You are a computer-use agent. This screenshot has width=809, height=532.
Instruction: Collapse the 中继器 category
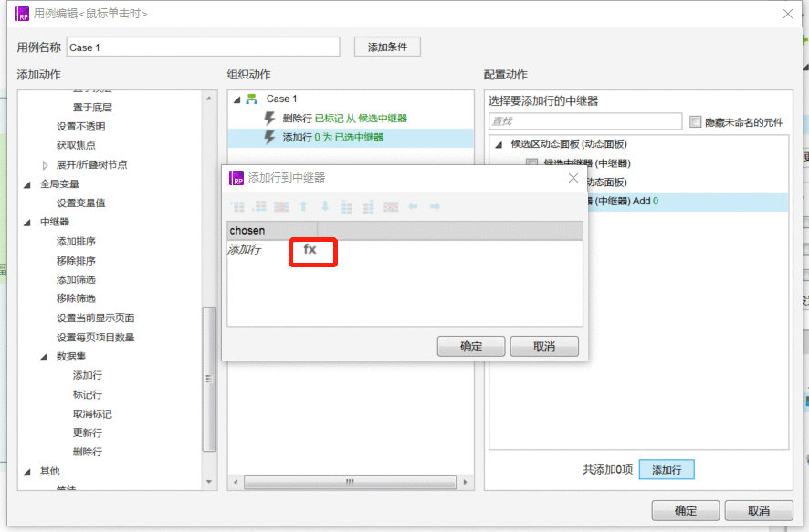point(27,223)
